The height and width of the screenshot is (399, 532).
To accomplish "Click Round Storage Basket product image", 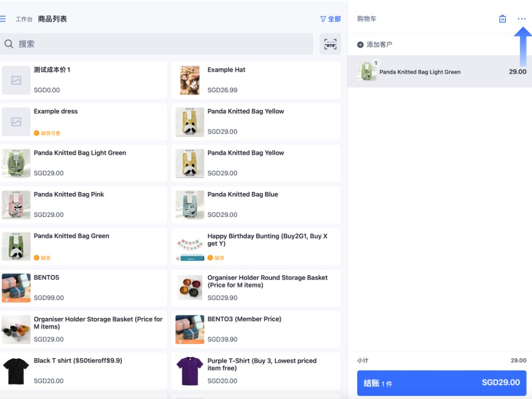I will (190, 288).
